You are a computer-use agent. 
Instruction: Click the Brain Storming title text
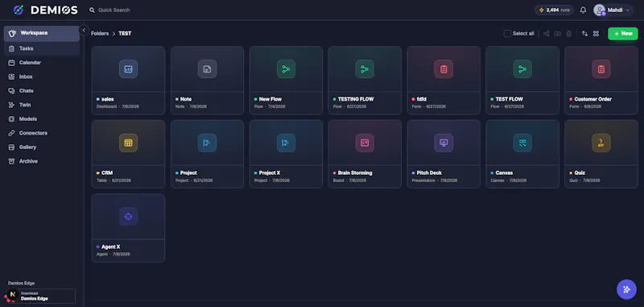[355, 173]
